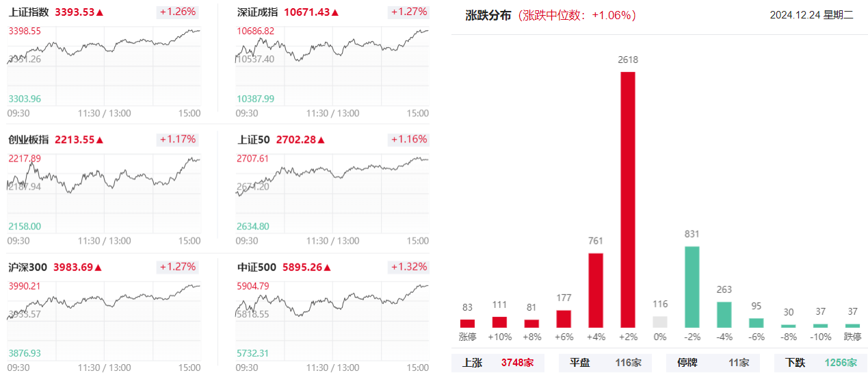Click the red arrow next to 上证指数 3393.53
Viewport: 868px width, 373px height.
100,12
